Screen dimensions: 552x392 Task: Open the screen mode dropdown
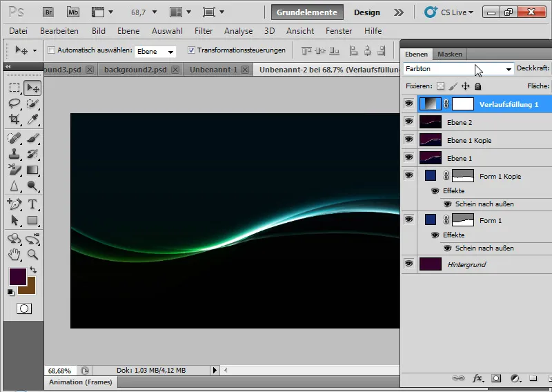(213, 12)
